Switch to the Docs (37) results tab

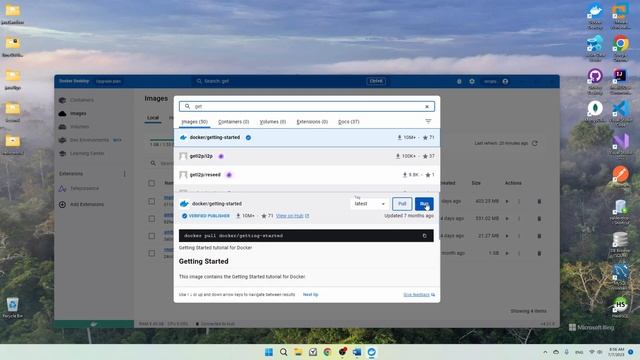tap(349, 122)
